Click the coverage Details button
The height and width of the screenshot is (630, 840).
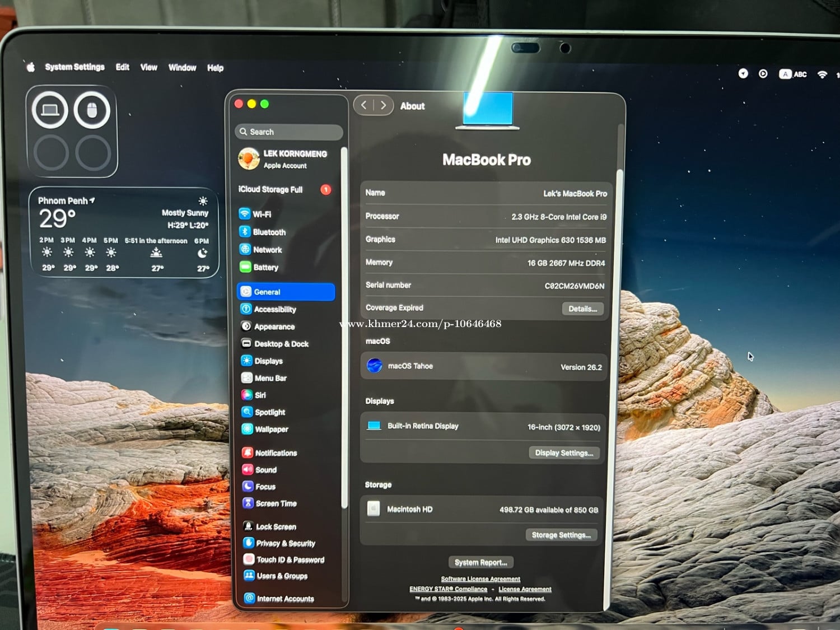pyautogui.click(x=582, y=309)
